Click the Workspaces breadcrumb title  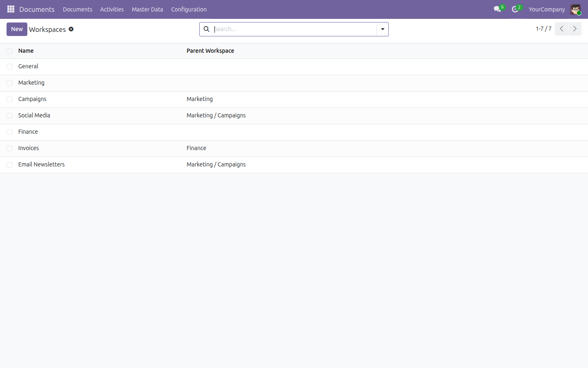[47, 29]
